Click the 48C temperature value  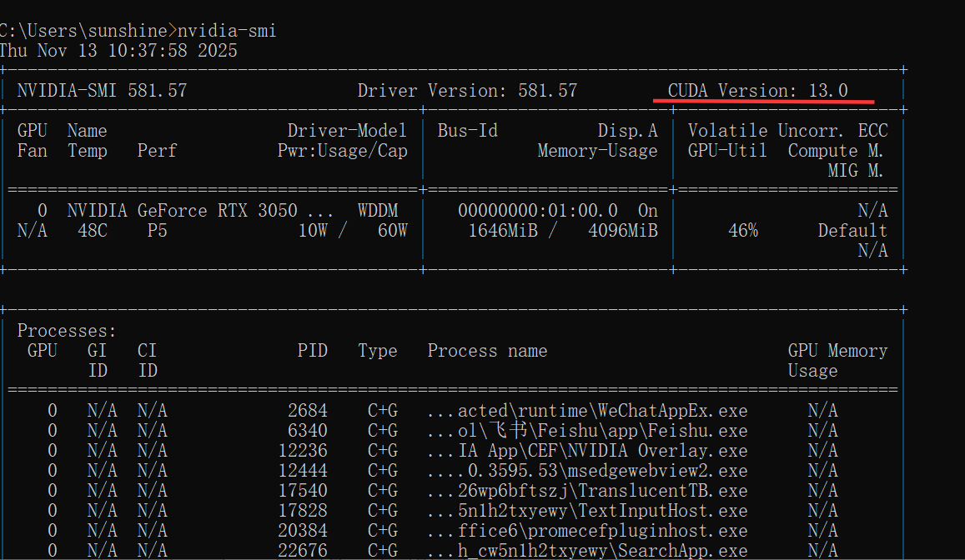(x=93, y=231)
